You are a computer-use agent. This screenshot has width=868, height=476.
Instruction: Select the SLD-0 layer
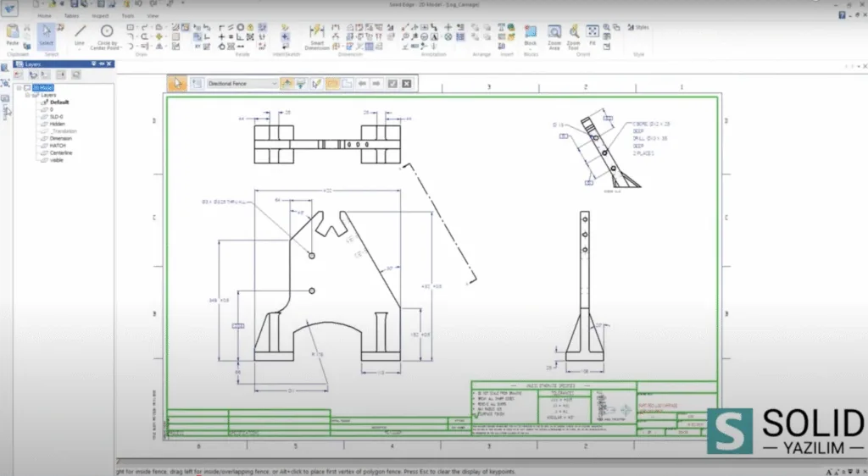(x=57, y=117)
